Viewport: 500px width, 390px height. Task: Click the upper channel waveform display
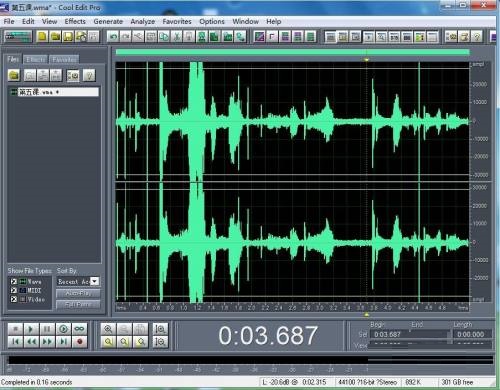tap(292, 121)
